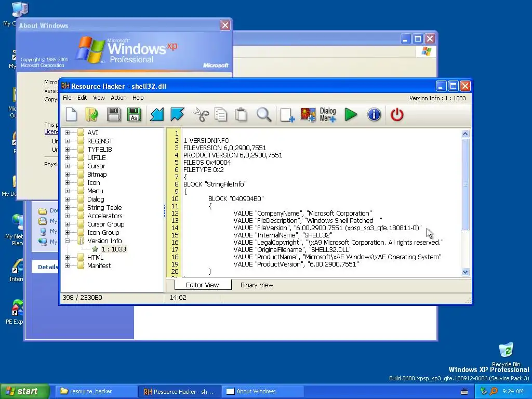Click the InternalName "SHELL32" line
This screenshot has height=399, width=532.
pos(283,235)
